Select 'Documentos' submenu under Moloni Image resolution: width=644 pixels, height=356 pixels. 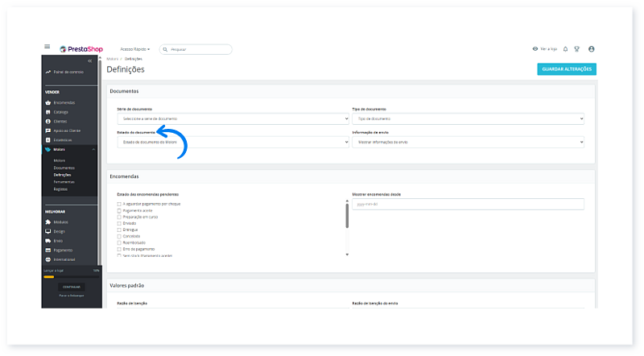click(x=64, y=168)
